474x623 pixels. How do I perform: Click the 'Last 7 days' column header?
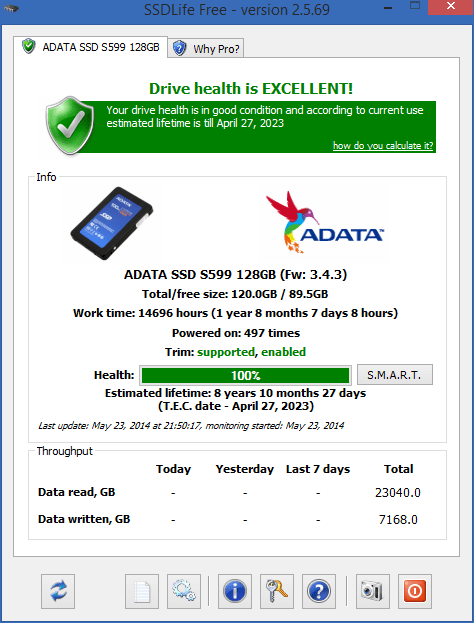coord(318,469)
